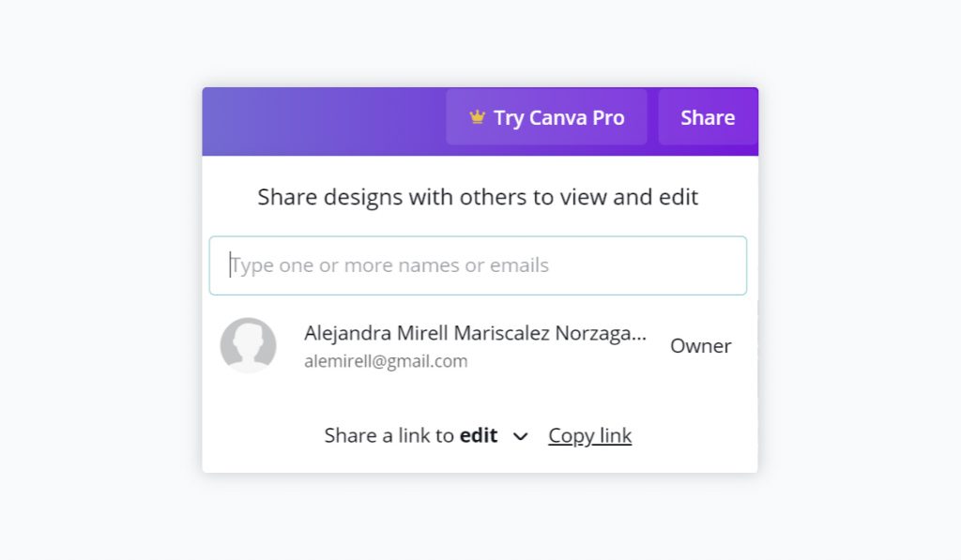Screen dimensions: 961x560
Task: Click the owner's gray avatar silhouette
Action: click(x=248, y=345)
